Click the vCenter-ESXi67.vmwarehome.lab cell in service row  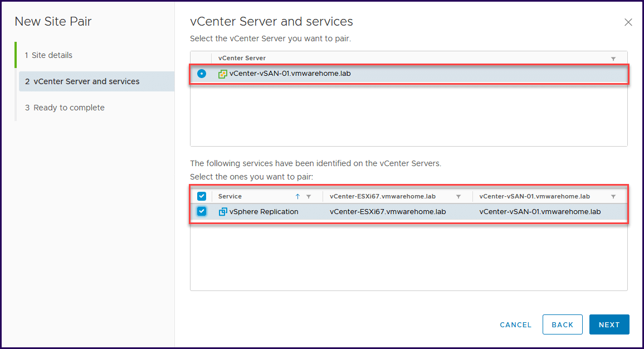pos(388,212)
